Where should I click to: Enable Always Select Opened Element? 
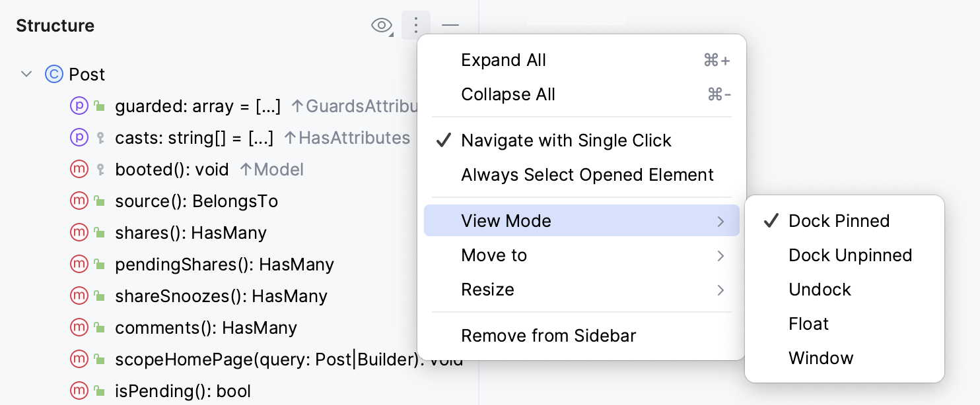[x=587, y=174]
